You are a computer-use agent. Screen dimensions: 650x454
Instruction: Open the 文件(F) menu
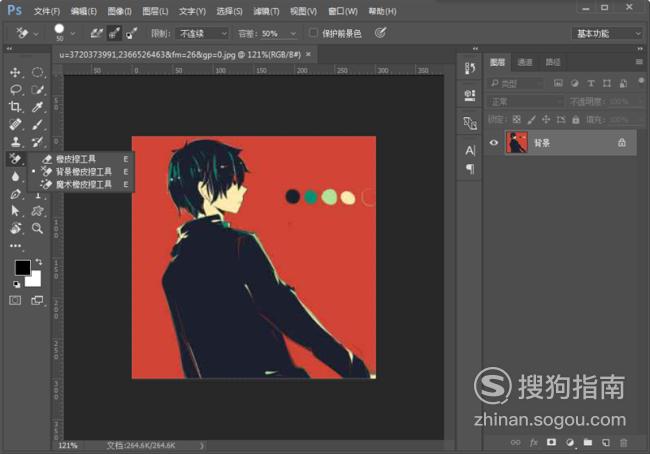click(47, 11)
